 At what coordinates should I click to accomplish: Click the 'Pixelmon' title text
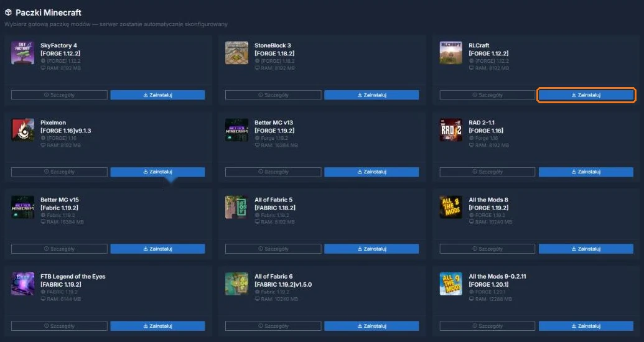pos(53,122)
